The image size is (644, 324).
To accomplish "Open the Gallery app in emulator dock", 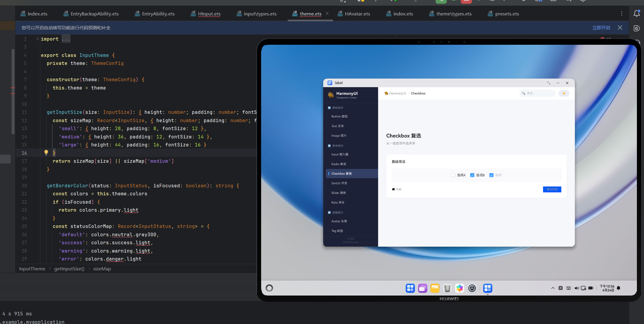I will point(460,288).
